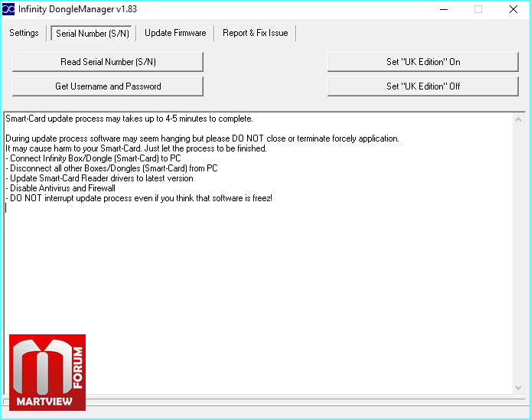Click the "DO NOT interrupt update process" line
The image size is (531, 420).
click(138, 198)
